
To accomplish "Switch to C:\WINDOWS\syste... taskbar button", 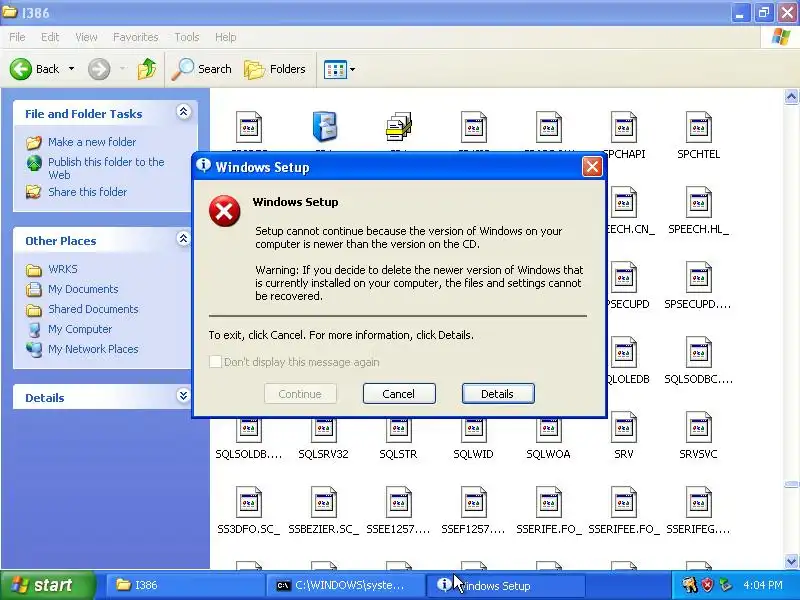I will (x=345, y=585).
